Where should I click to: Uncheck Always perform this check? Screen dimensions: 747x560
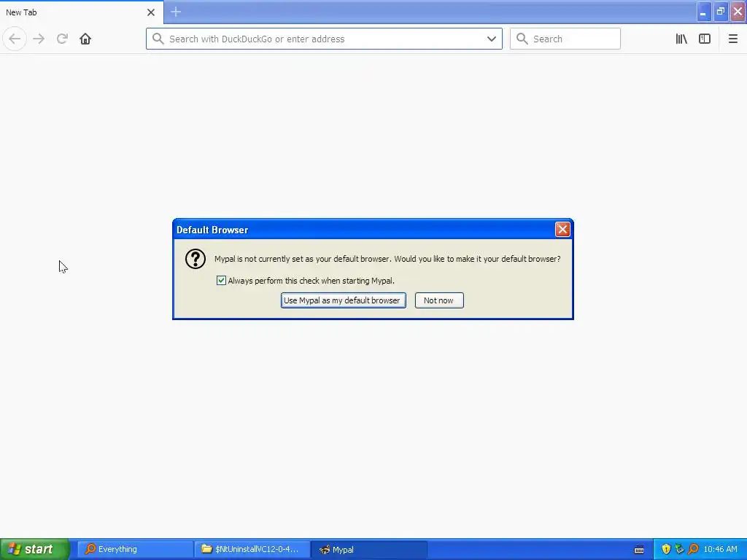pyautogui.click(x=221, y=281)
